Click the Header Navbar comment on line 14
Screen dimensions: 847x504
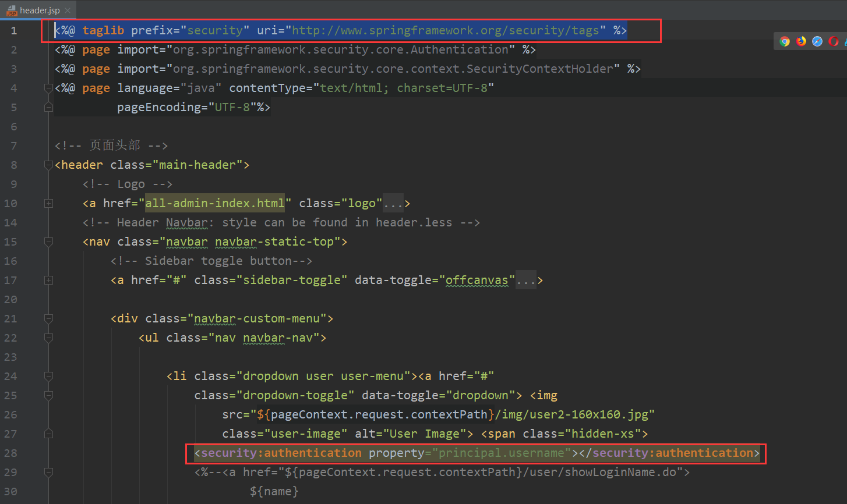(x=281, y=222)
